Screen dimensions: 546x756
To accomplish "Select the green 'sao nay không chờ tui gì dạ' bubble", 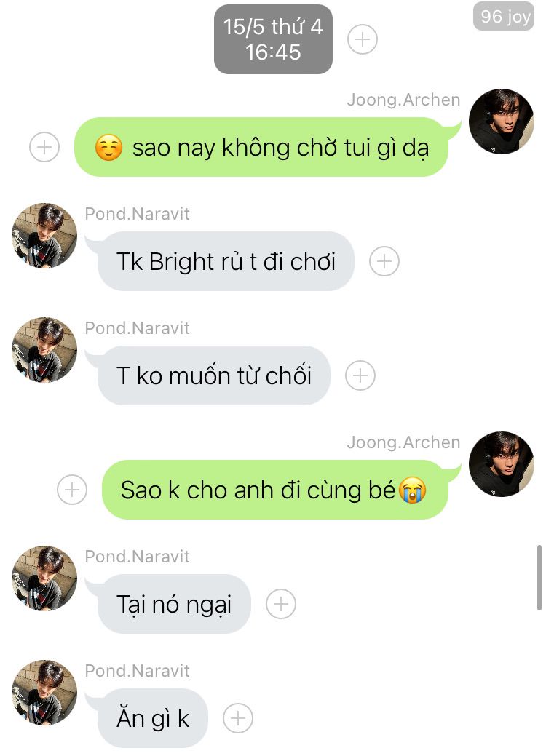I will [x=261, y=147].
